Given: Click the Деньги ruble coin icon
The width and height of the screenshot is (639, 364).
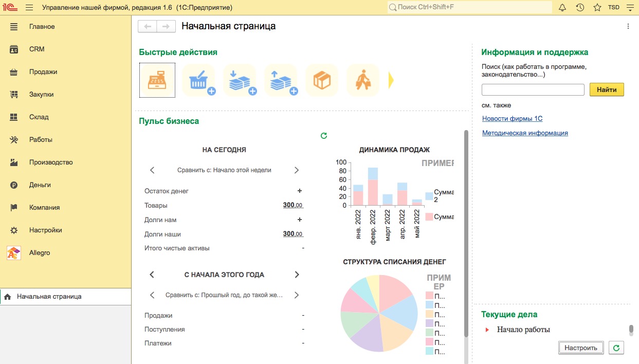Looking at the screenshot, I should pyautogui.click(x=14, y=185).
